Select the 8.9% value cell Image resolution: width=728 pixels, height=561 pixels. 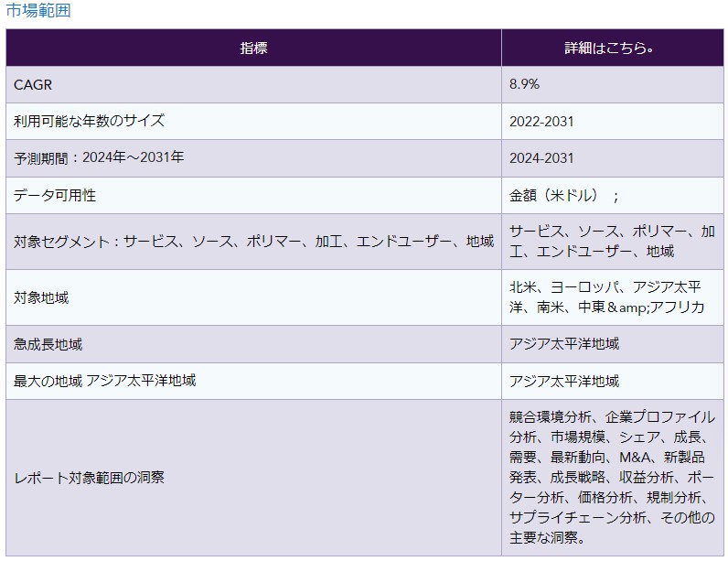[x=525, y=84]
